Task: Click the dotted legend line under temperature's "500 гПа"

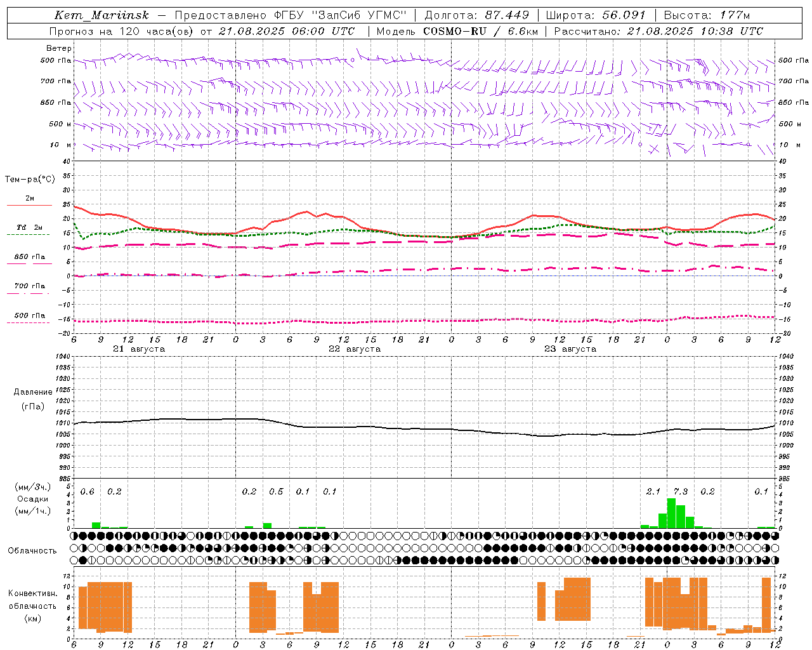Action: [x=28, y=322]
